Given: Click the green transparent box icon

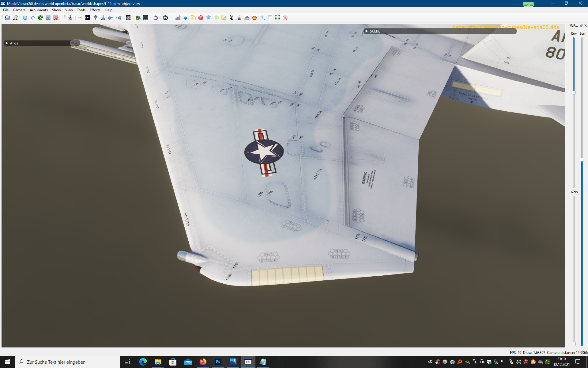Looking at the screenshot, I should point(216,18).
